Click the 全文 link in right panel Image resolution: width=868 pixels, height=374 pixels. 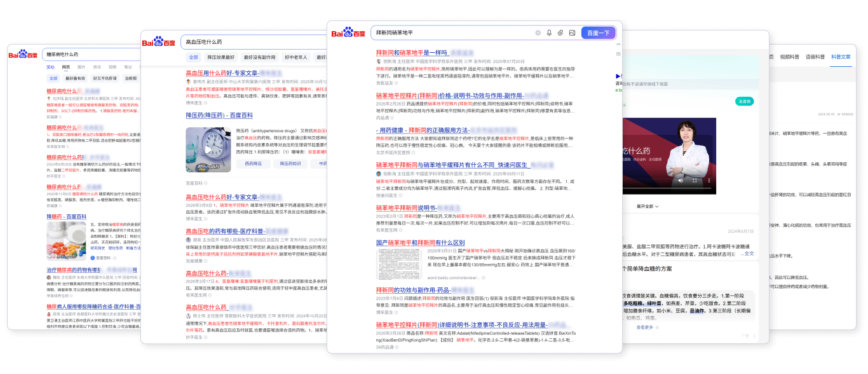(x=747, y=254)
